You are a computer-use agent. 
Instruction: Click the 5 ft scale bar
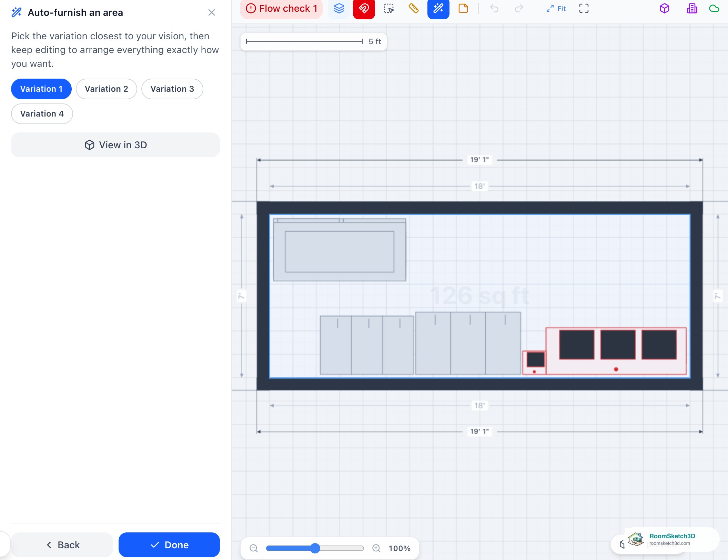click(313, 42)
